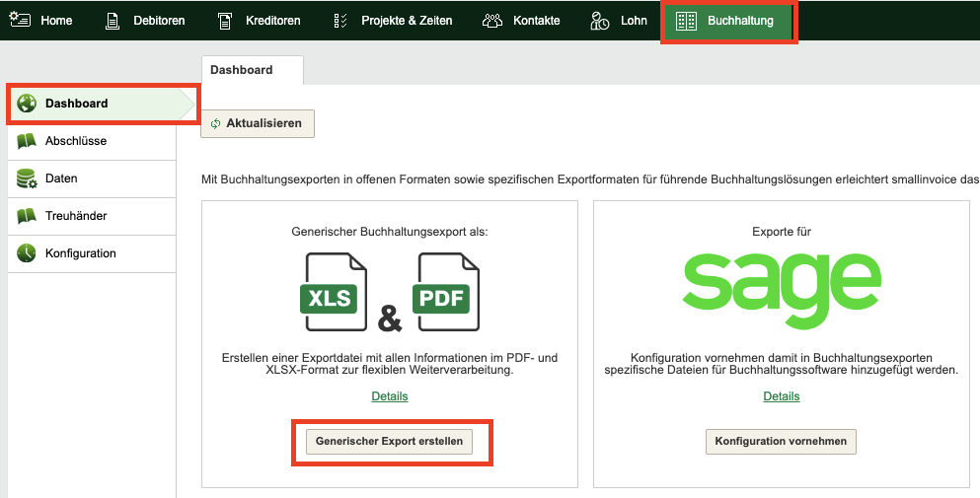Click the Lohn salary icon

[600, 21]
